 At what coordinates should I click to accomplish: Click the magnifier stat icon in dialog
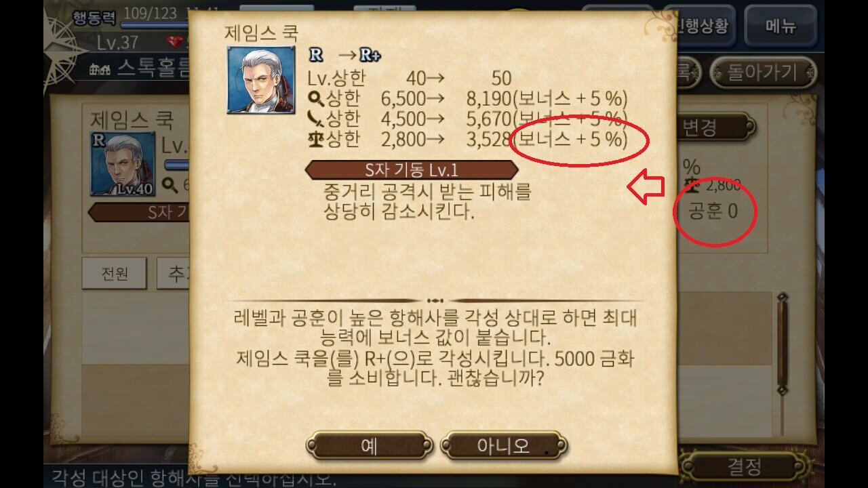tap(315, 98)
